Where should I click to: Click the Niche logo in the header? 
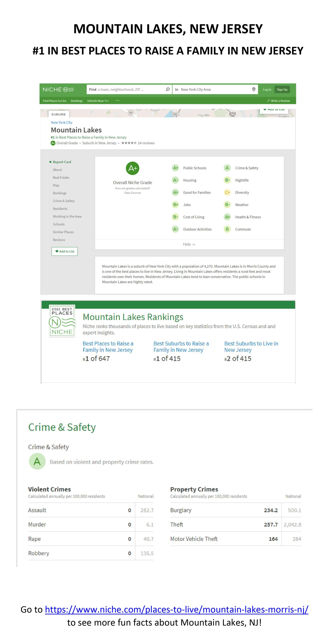(58, 89)
